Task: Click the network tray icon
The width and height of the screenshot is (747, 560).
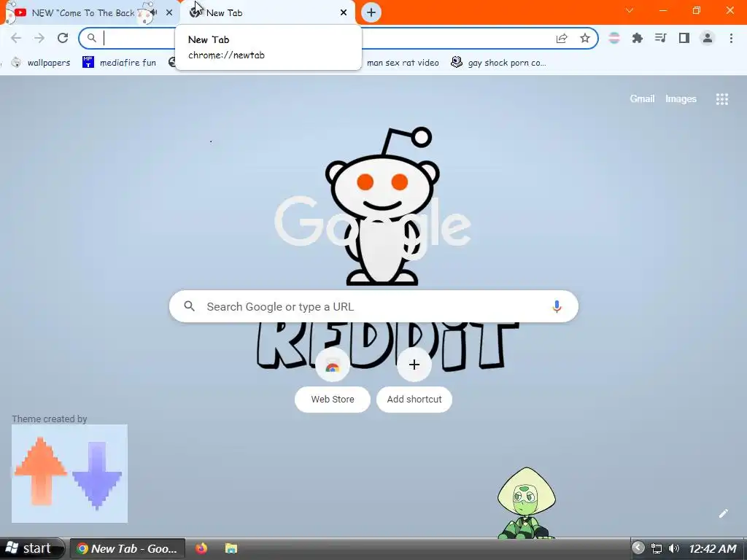Action: [x=657, y=548]
